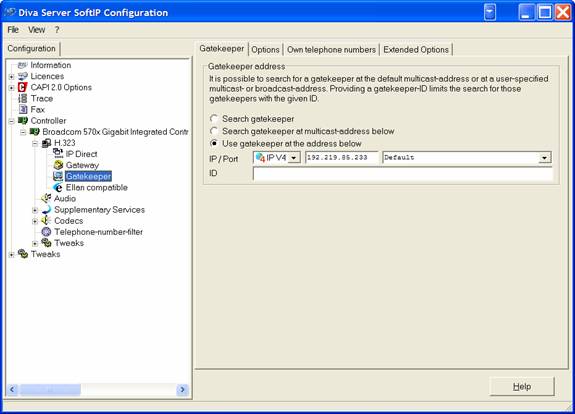The height and width of the screenshot is (414, 575).
Task: Select the Eltan compatible tree item
Action: pos(96,187)
